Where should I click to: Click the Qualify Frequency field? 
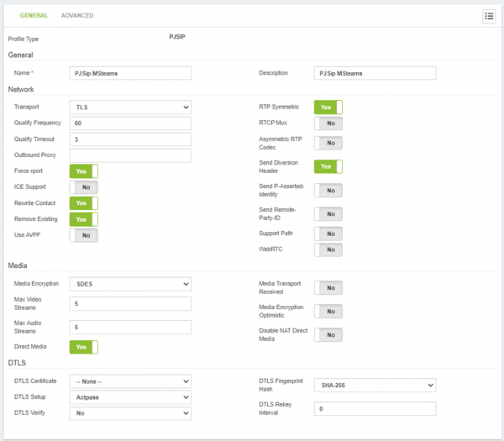pyautogui.click(x=130, y=123)
